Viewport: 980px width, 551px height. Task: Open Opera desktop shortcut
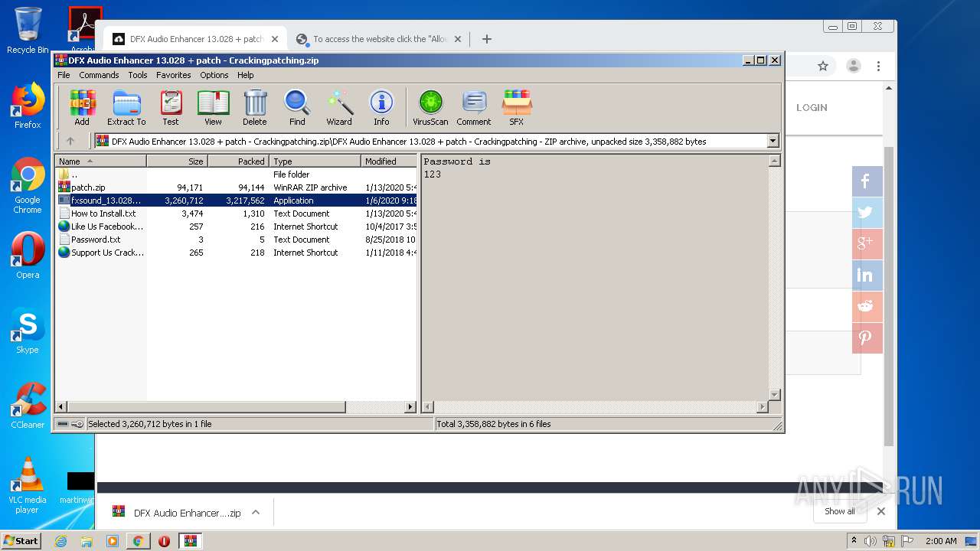point(28,256)
